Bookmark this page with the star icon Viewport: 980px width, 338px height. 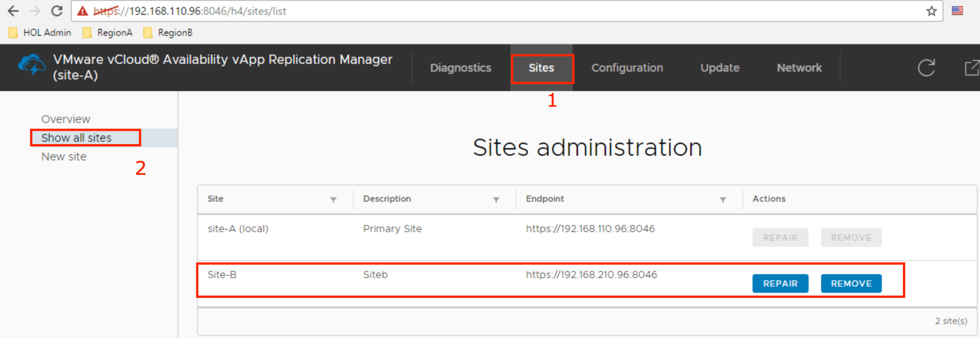(x=931, y=11)
